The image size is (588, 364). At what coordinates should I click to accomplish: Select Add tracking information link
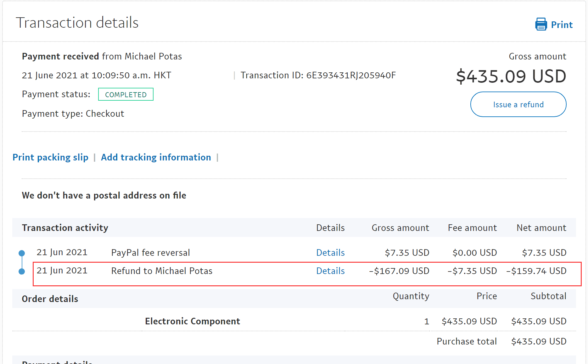[x=156, y=157]
